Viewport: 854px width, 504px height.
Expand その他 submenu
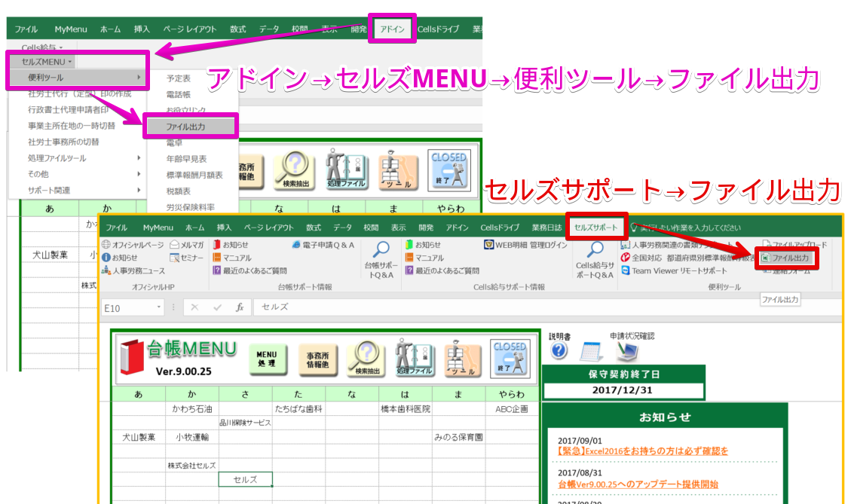pyautogui.click(x=78, y=174)
